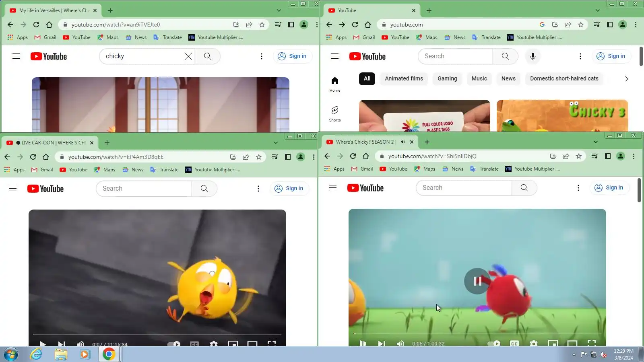Select the Domestic short-haired cats chip
Screen dimensions: 644x362
click(564, 79)
